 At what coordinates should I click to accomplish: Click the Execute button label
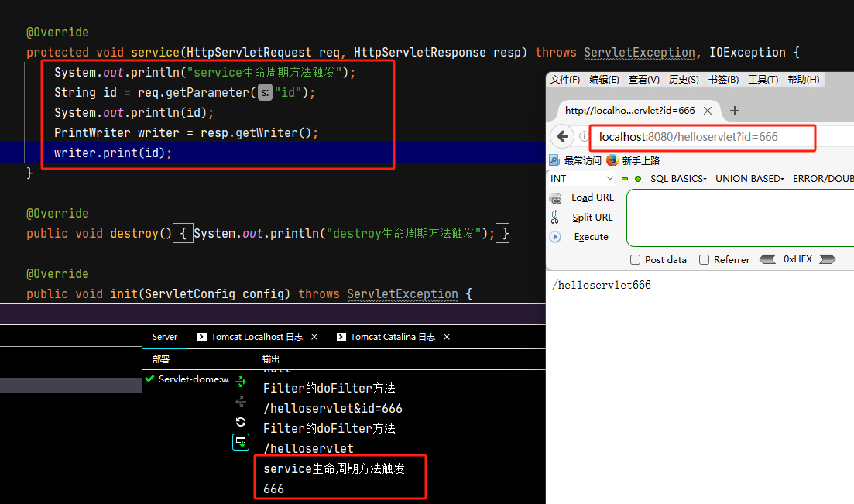click(x=591, y=236)
